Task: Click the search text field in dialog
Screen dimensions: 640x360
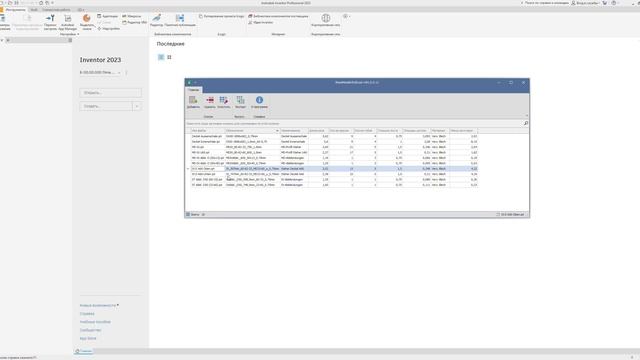Action: 354,123
